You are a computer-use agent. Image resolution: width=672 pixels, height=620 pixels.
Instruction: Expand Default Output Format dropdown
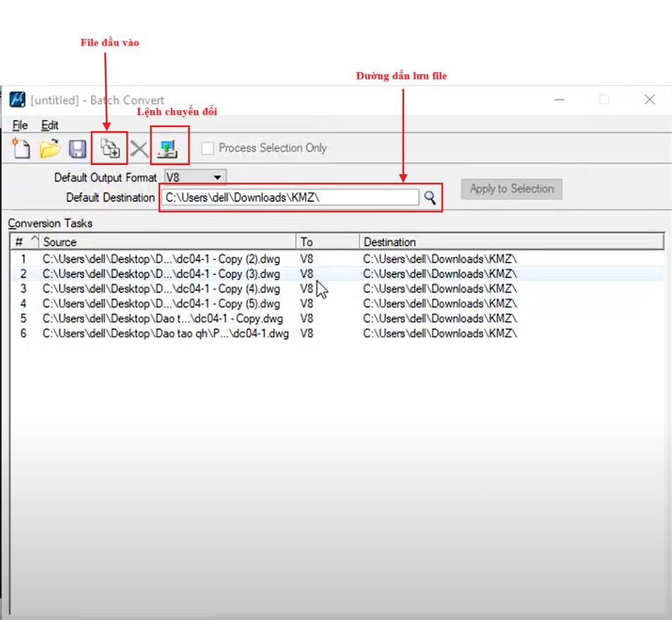pyautogui.click(x=217, y=178)
